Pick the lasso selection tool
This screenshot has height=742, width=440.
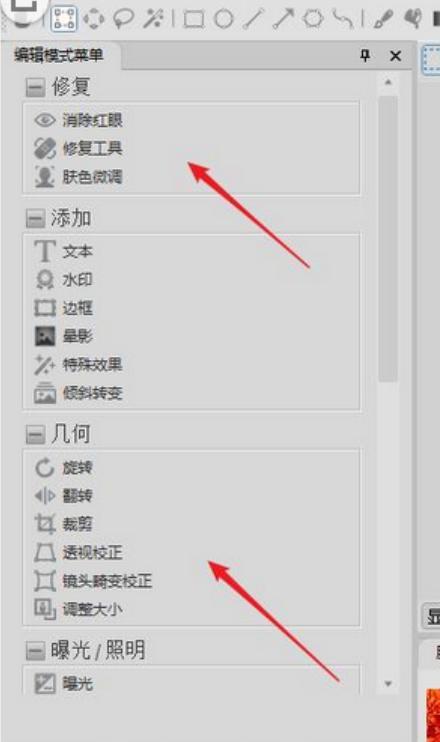click(123, 19)
